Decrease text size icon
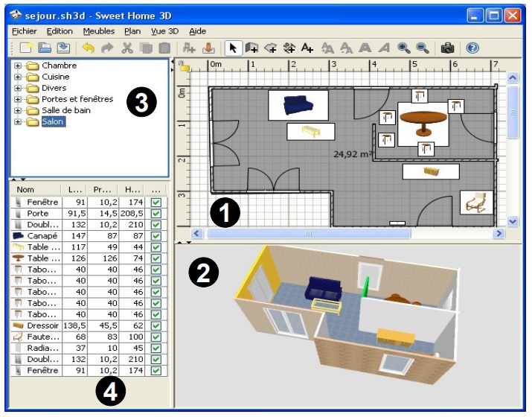Image resolution: width=532 pixels, height=417 pixels. pyautogui.click(x=346, y=48)
